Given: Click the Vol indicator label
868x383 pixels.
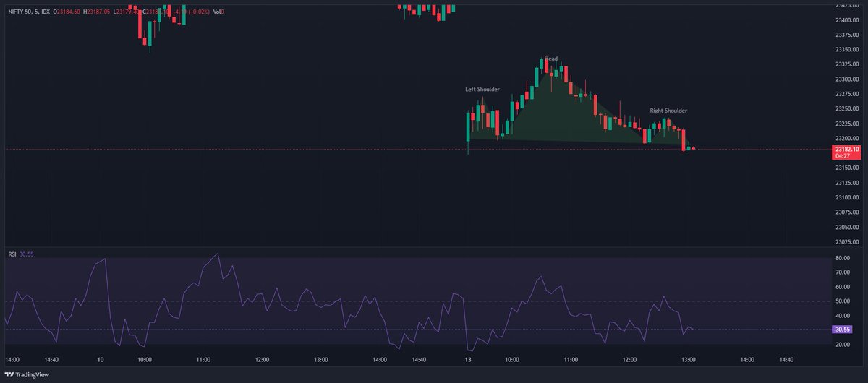Looking at the screenshot, I should 218,12.
